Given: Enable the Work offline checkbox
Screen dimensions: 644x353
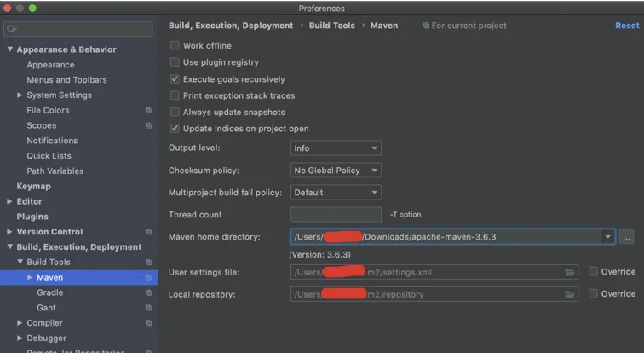Looking at the screenshot, I should click(175, 46).
